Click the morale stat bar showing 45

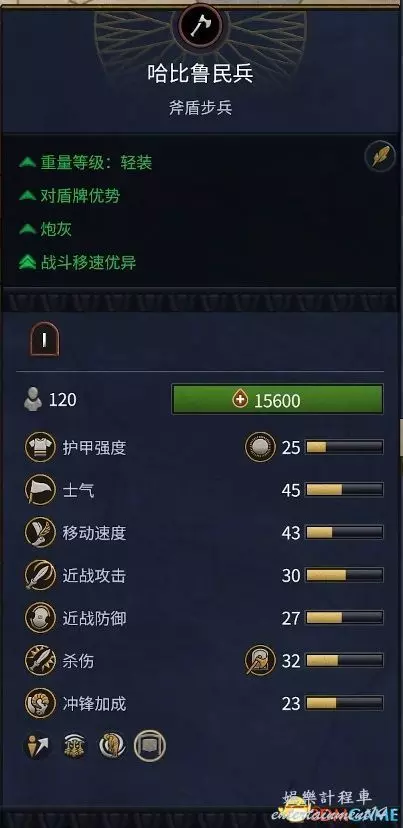tap(344, 490)
